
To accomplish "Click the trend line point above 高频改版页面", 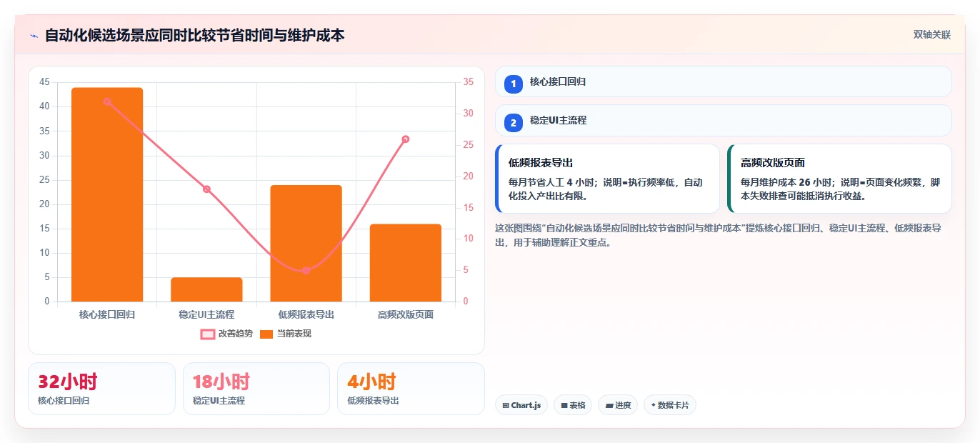I will tap(406, 139).
